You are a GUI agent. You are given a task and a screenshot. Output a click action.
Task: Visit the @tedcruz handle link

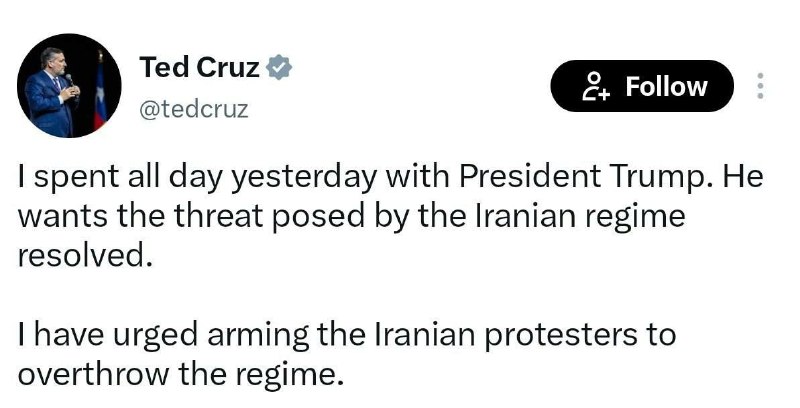pyautogui.click(x=194, y=110)
